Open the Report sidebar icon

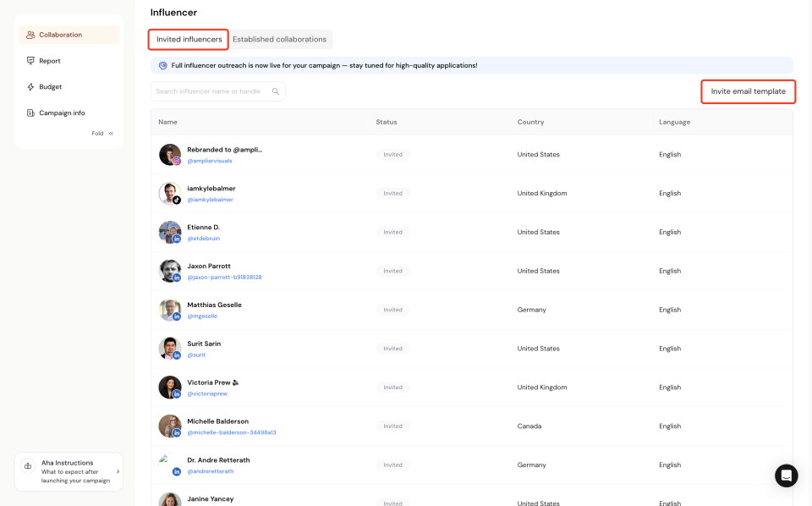(x=31, y=61)
